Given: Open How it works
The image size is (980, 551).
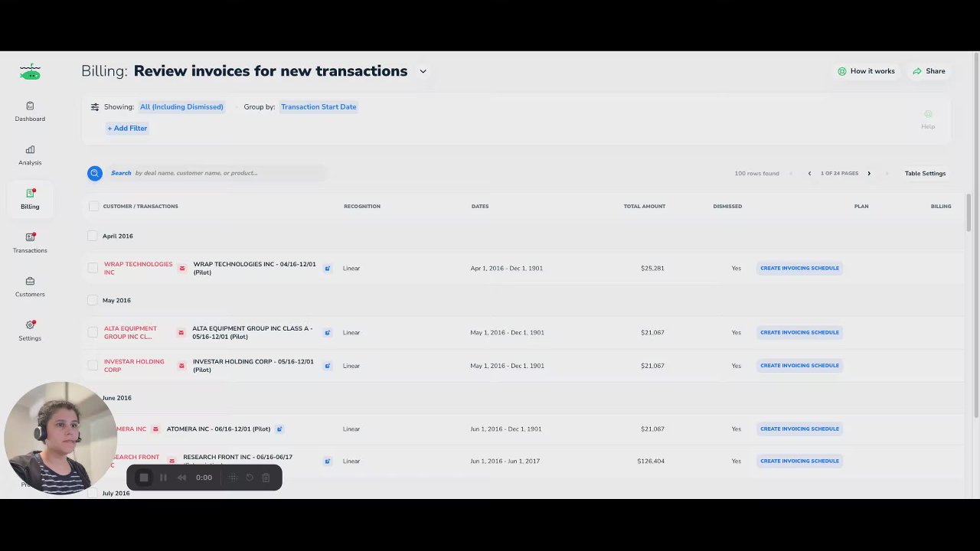Looking at the screenshot, I should pos(866,71).
